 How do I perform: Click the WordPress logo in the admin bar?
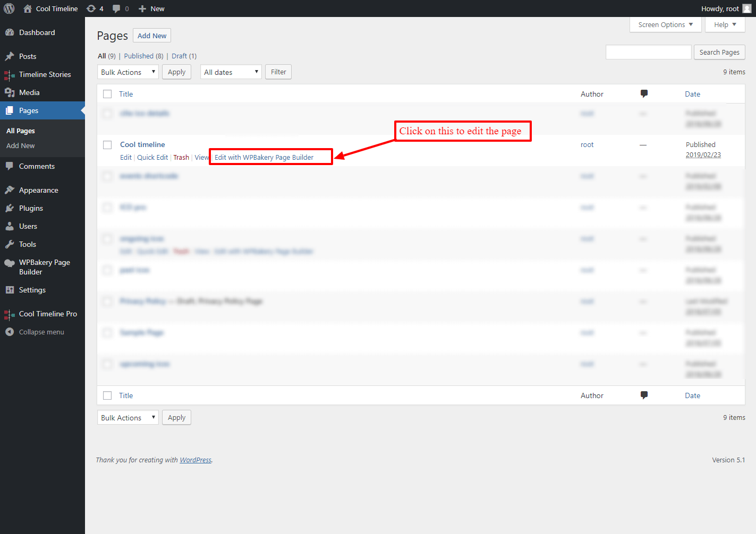tap(9, 8)
